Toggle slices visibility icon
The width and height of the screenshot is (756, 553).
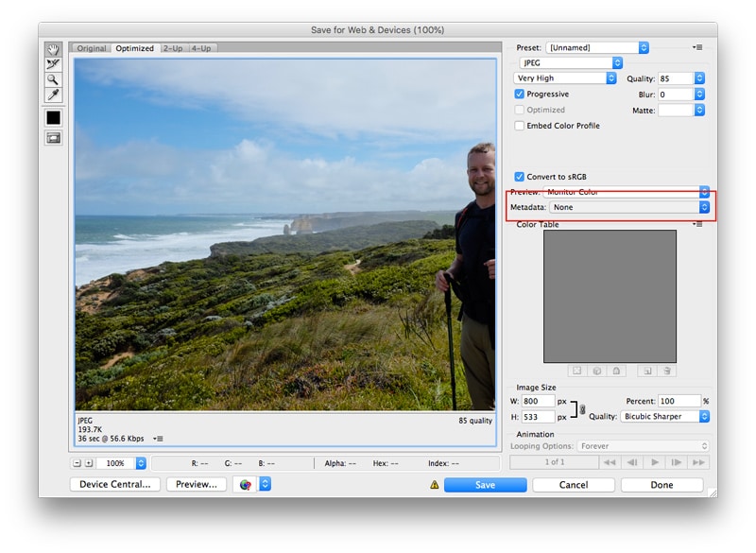pos(53,138)
